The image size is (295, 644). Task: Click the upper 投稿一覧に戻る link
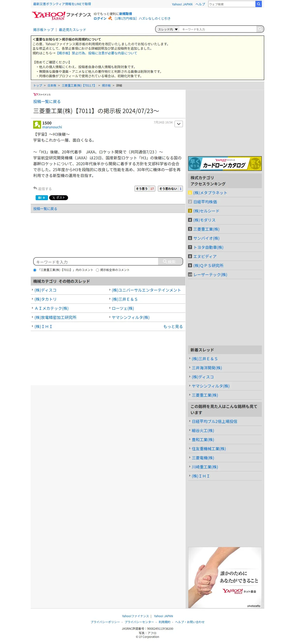click(x=47, y=102)
